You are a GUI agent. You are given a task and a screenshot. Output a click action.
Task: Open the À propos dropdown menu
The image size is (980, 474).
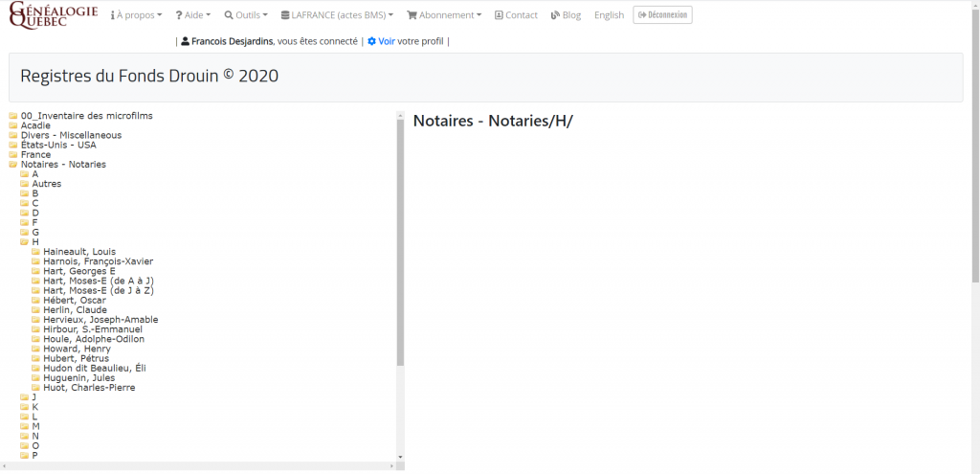click(x=136, y=15)
